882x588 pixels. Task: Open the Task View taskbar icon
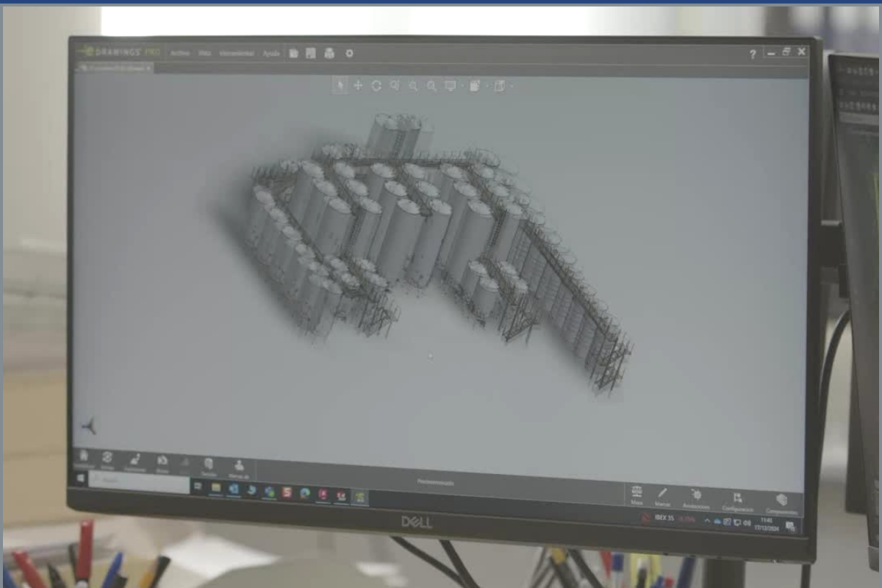(x=198, y=487)
